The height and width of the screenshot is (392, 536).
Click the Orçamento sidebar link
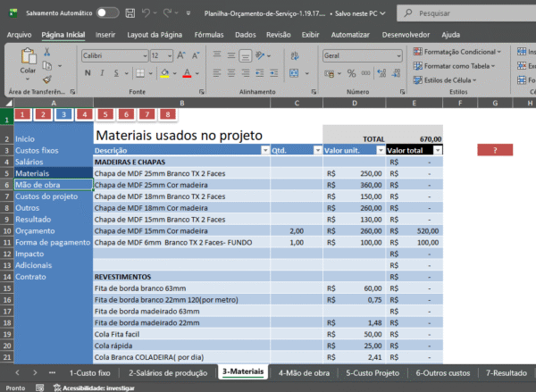(35, 231)
